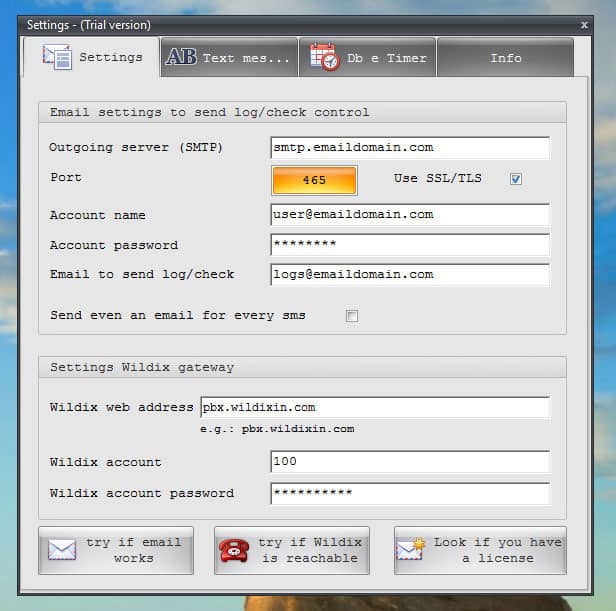
Task: Focus the Account name field
Action: click(x=409, y=215)
